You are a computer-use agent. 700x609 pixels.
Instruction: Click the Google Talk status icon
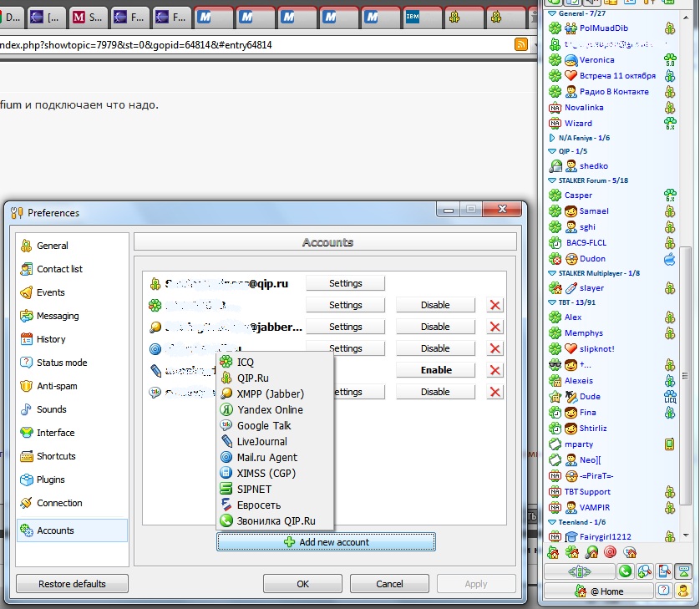tap(630, 552)
